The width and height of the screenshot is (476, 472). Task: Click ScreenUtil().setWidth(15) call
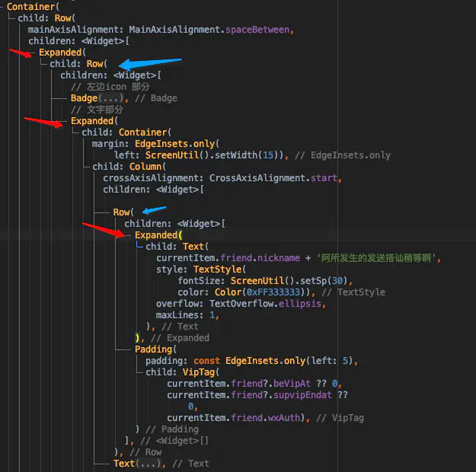pyautogui.click(x=212, y=155)
